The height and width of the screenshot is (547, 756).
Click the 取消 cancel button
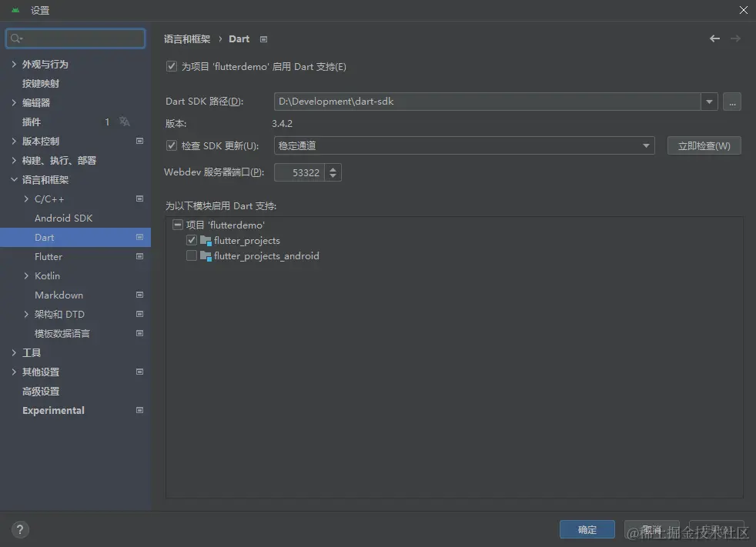[x=651, y=529]
